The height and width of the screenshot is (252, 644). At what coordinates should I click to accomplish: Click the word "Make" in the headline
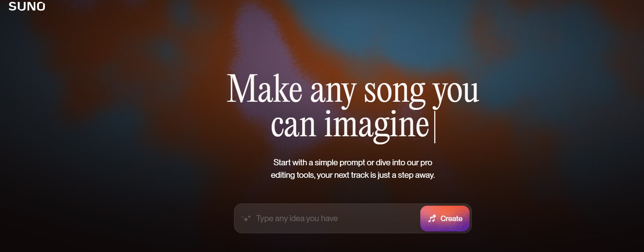pos(265,88)
